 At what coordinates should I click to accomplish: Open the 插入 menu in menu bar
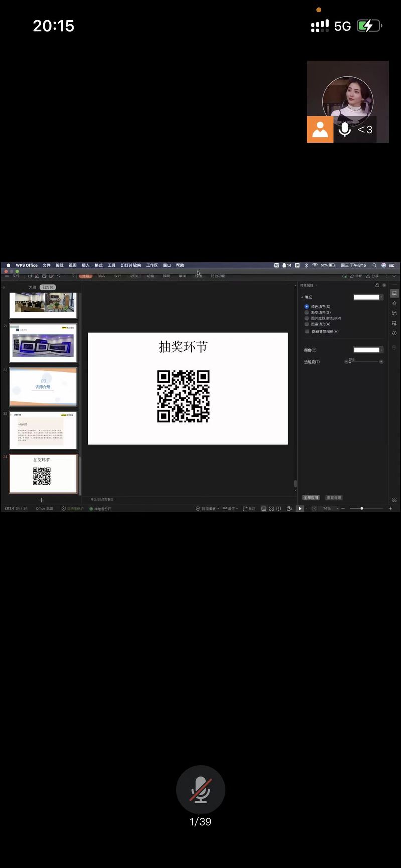(86, 265)
